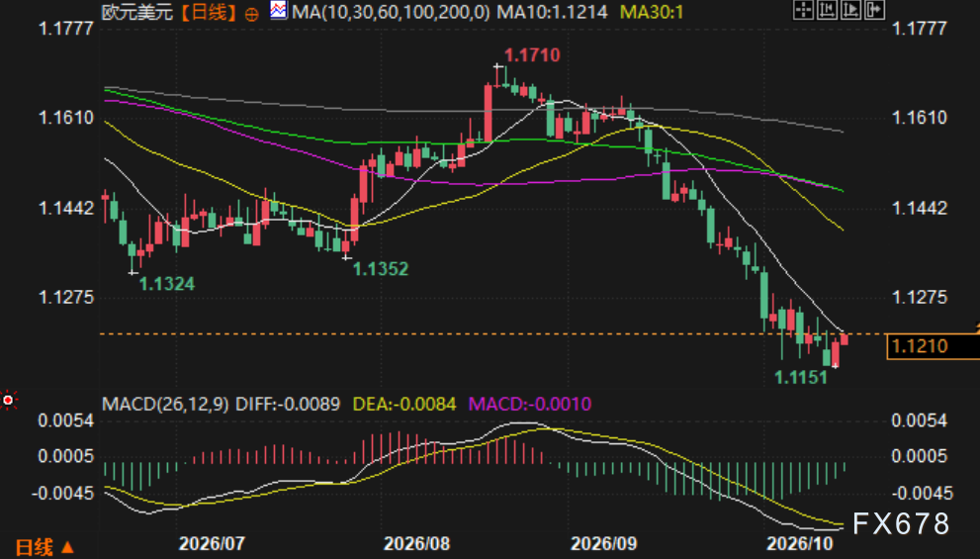Click right axis value 1.1777
The image size is (980, 559).
(920, 29)
